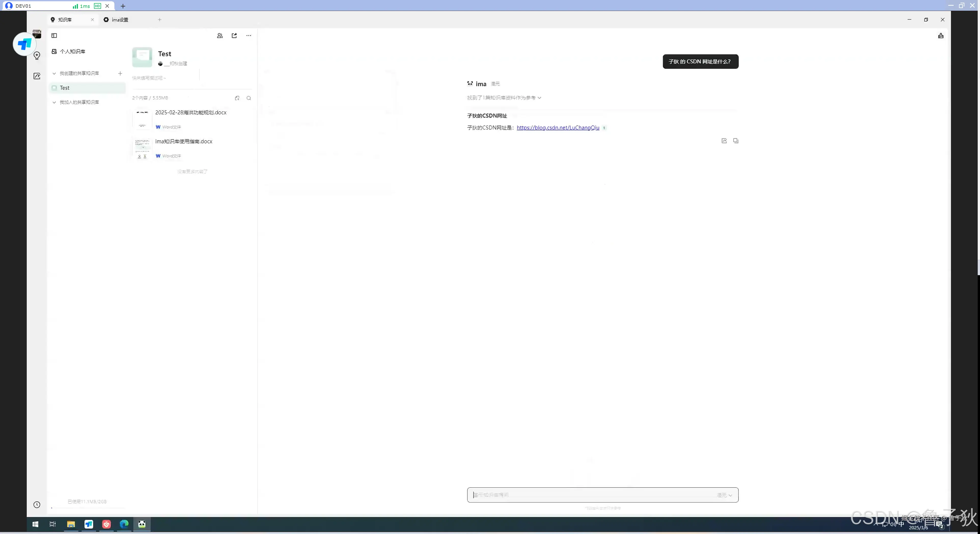Switch to the ima设置 tab
This screenshot has height=534, width=980.
120,20
